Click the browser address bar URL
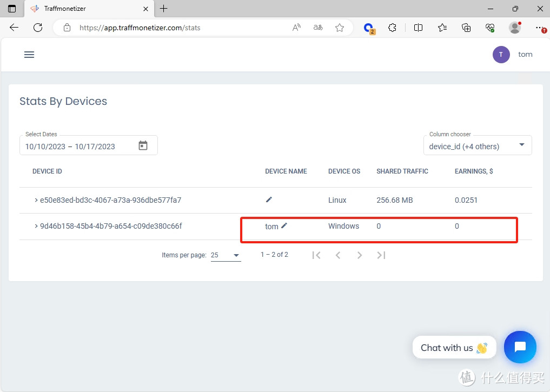This screenshot has width=550, height=392. (x=140, y=28)
